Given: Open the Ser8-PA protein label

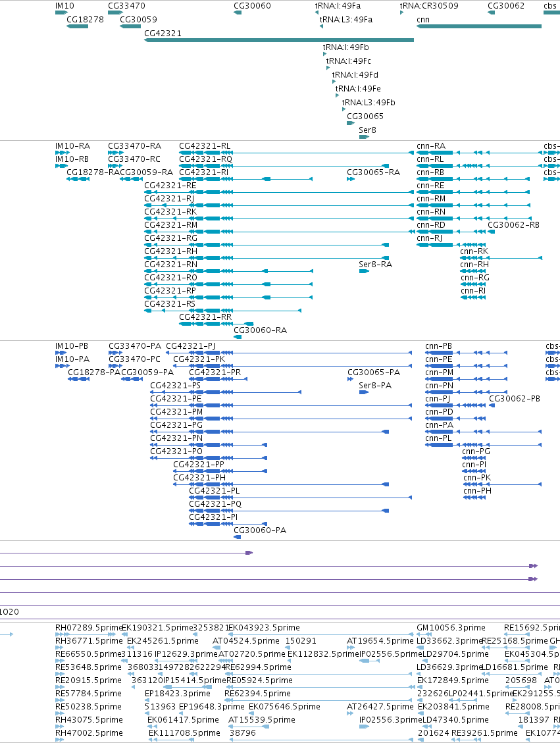Looking at the screenshot, I should tap(375, 386).
